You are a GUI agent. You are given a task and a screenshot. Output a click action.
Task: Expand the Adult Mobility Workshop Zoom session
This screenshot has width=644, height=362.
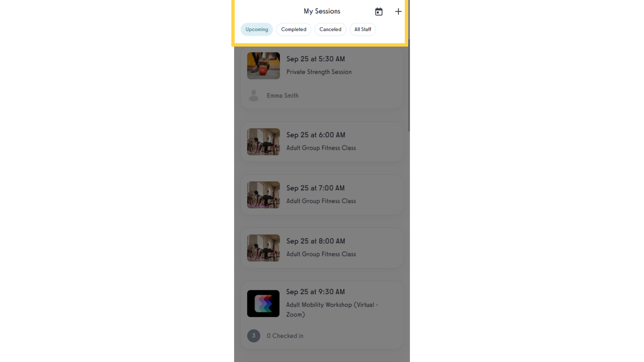pos(322,303)
